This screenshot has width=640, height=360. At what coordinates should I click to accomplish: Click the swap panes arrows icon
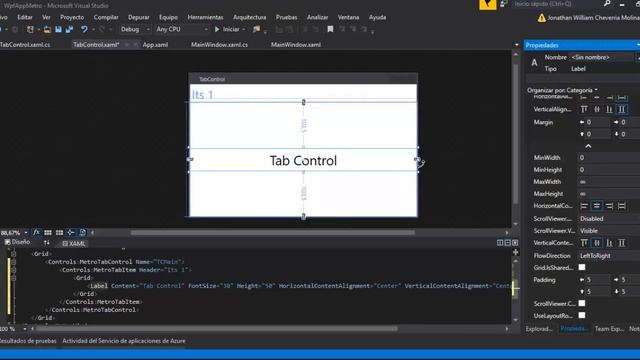point(47,243)
